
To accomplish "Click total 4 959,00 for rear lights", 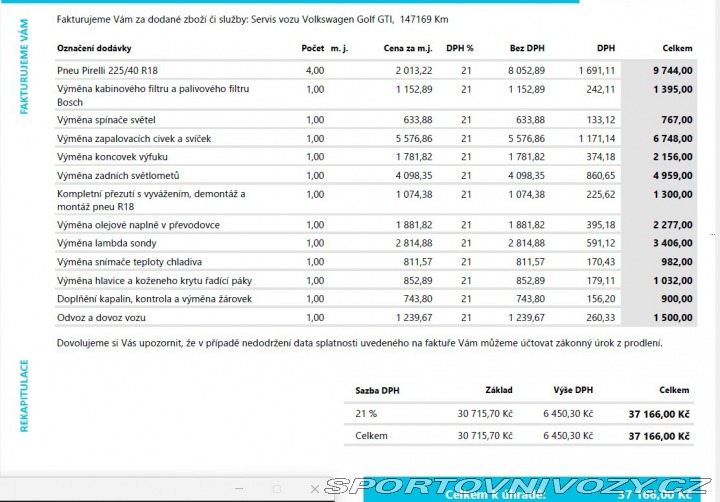I will pyautogui.click(x=673, y=176).
